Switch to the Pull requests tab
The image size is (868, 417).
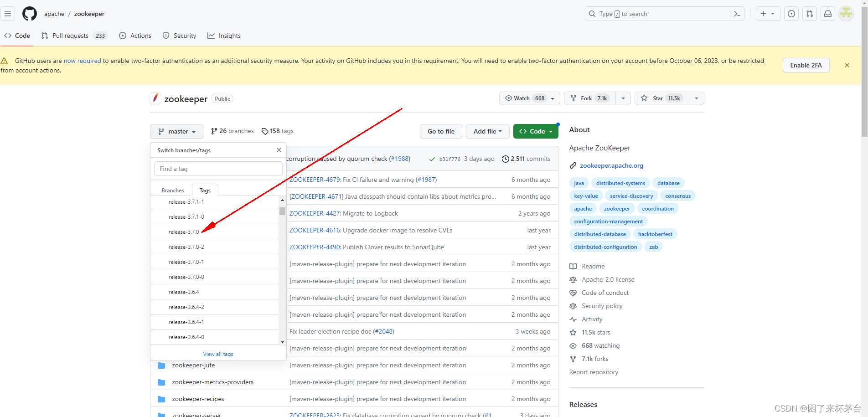pyautogui.click(x=74, y=36)
